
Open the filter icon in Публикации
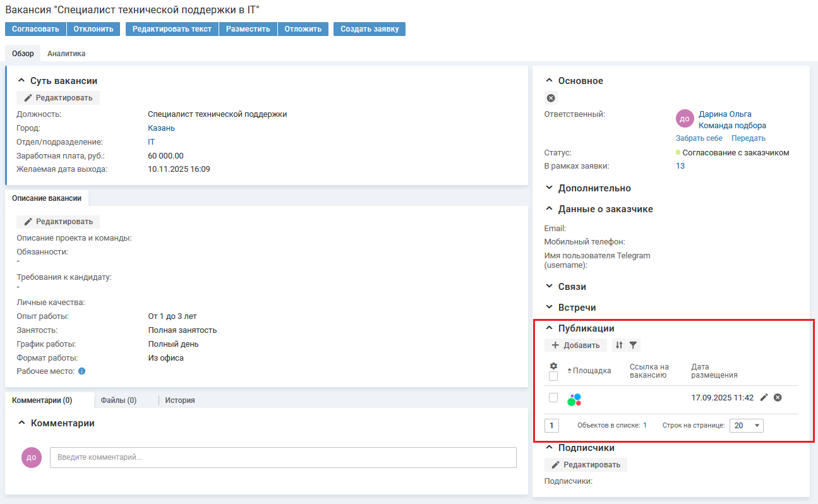click(x=633, y=345)
